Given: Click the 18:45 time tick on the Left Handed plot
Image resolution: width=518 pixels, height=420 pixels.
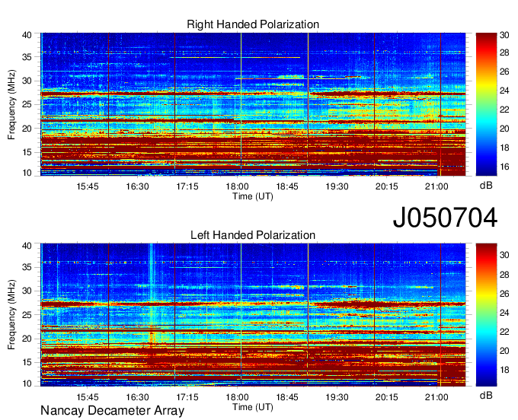Looking at the screenshot, I should (x=286, y=397).
